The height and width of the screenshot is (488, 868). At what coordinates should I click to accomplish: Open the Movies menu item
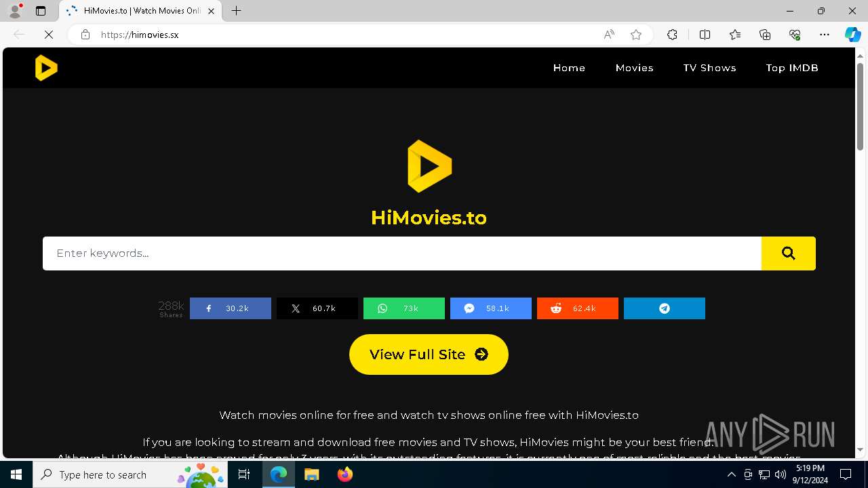click(635, 68)
